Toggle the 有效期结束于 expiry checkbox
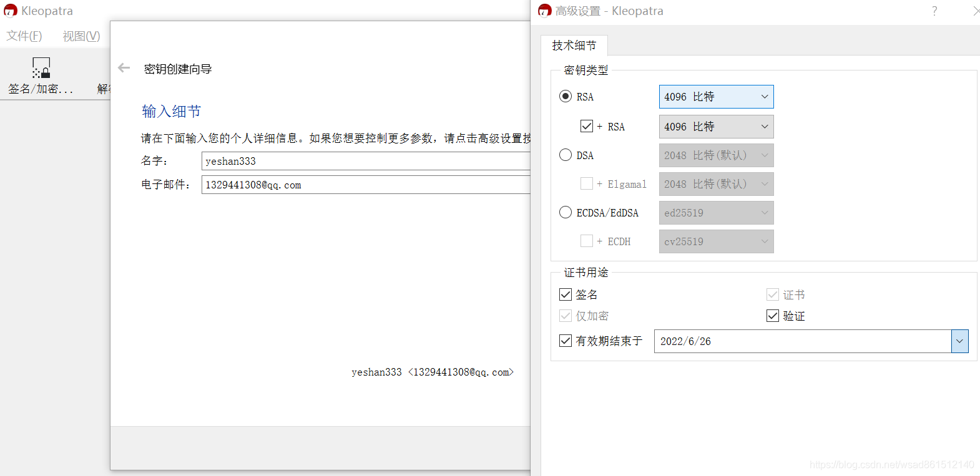 click(x=566, y=341)
